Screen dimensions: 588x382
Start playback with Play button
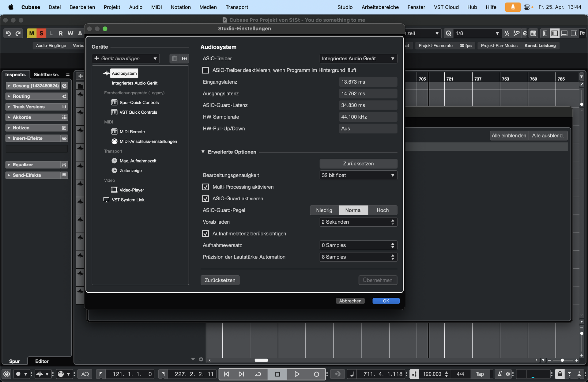point(297,374)
